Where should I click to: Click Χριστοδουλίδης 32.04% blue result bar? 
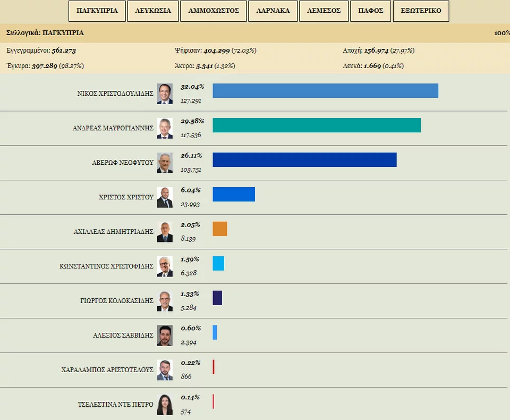point(325,91)
